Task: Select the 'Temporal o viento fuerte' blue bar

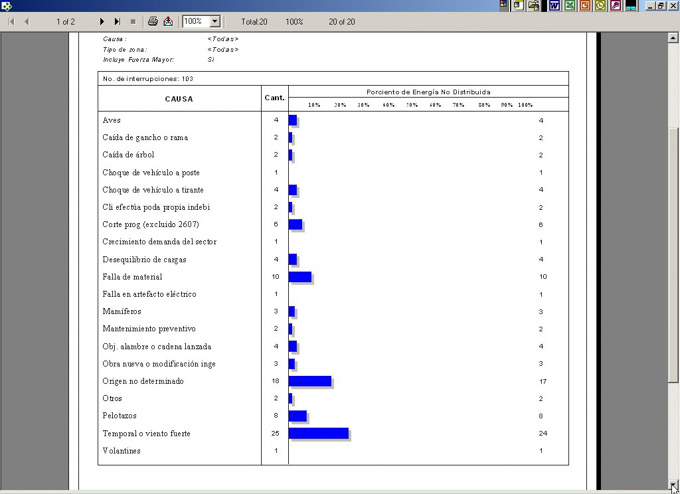Action: tap(318, 433)
